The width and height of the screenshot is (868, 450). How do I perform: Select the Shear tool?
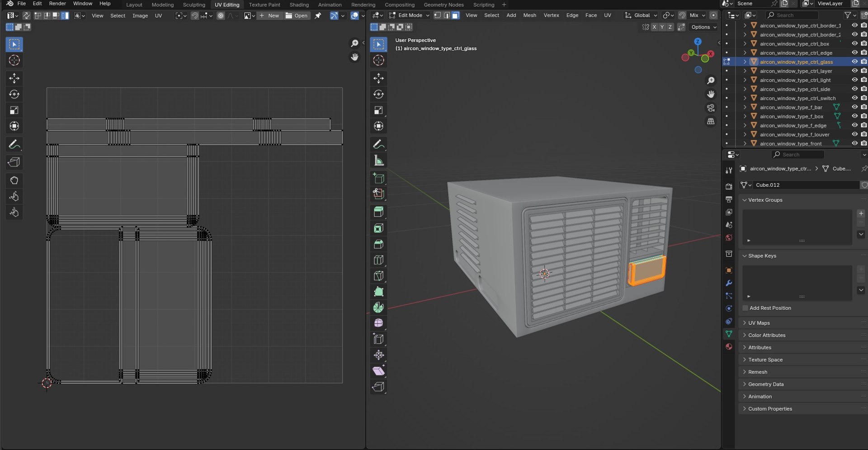click(x=378, y=371)
